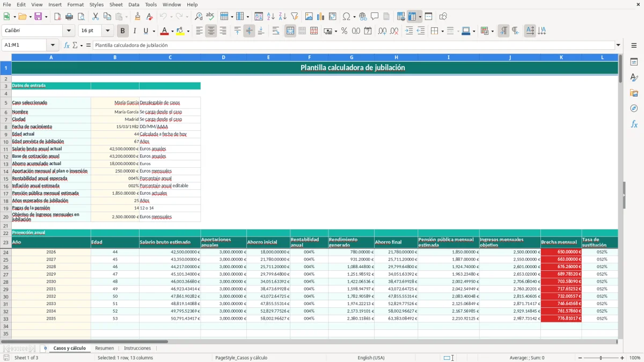This screenshot has width=644, height=362.
Task: Apply the red font color
Action: 165,31
